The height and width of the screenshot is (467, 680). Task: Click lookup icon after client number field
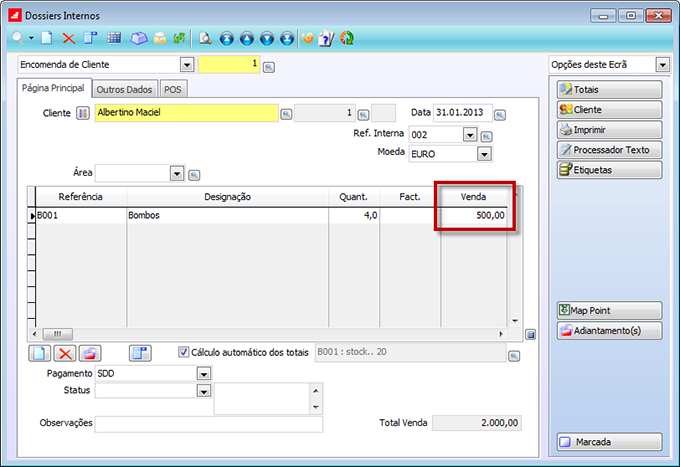(363, 115)
